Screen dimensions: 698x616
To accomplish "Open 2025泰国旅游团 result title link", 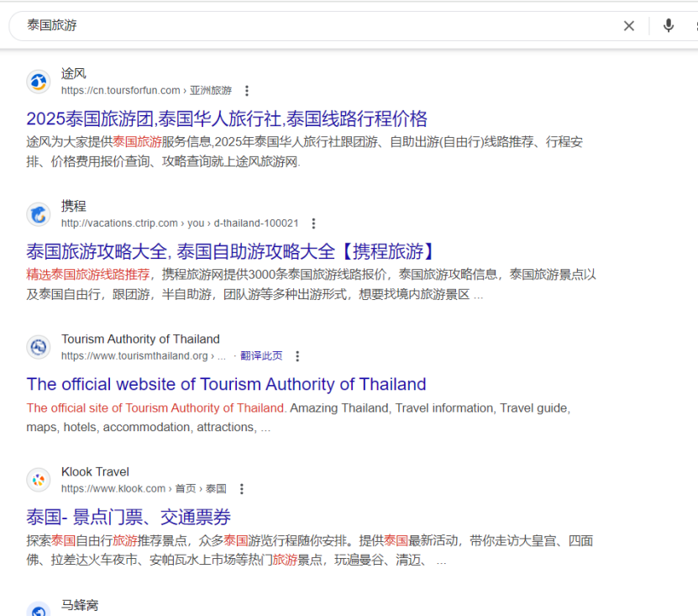I will click(x=227, y=119).
